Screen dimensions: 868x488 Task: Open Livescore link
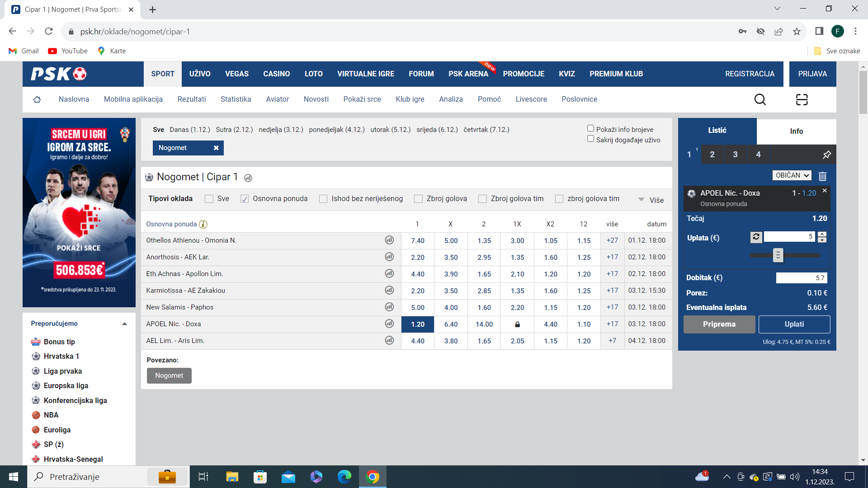(531, 99)
